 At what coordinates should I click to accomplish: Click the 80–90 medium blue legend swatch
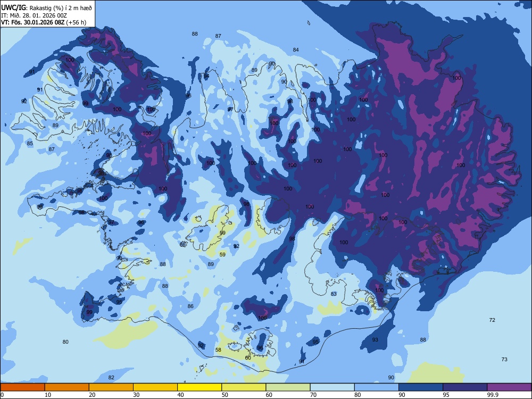point(377,387)
